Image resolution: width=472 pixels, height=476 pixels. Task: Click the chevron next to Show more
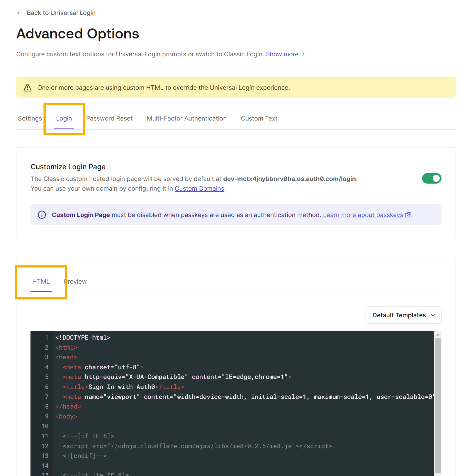tap(303, 54)
